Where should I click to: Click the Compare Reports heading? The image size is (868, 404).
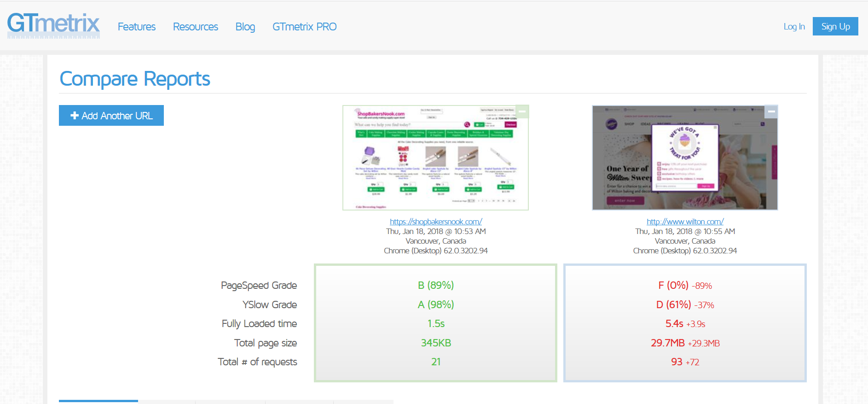coord(135,79)
